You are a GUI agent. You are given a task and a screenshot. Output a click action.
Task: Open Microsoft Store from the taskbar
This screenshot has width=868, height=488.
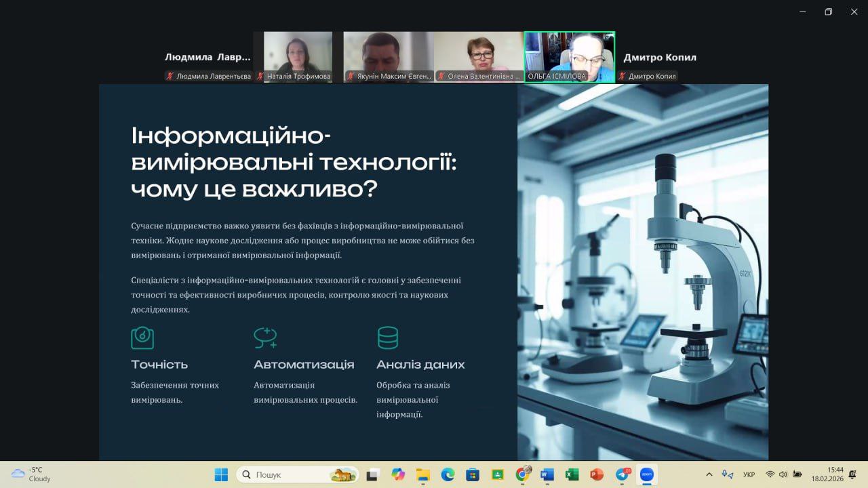click(473, 474)
